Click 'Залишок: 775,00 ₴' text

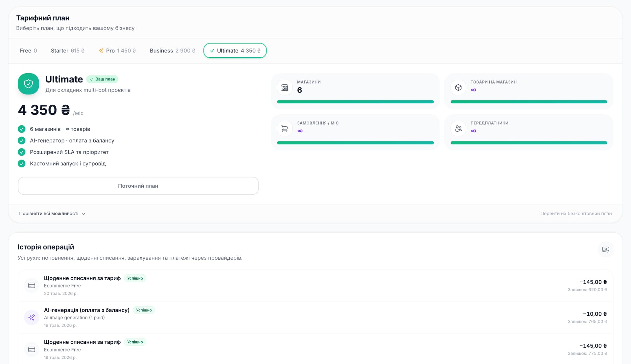(x=587, y=353)
